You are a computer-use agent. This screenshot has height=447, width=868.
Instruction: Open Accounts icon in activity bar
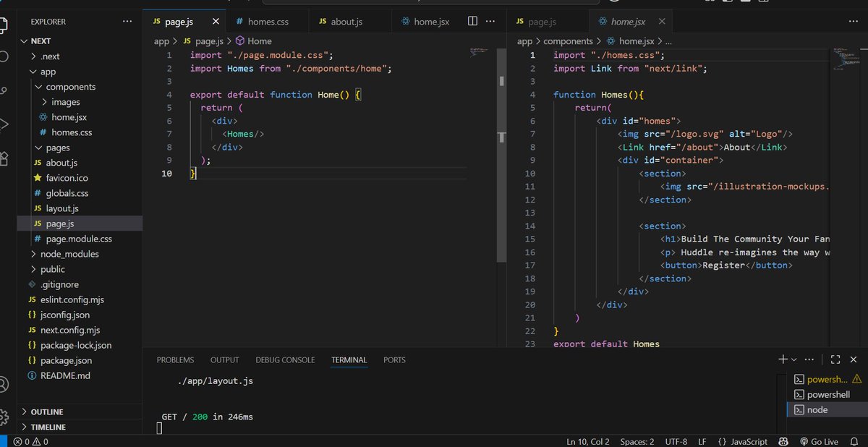[4, 384]
